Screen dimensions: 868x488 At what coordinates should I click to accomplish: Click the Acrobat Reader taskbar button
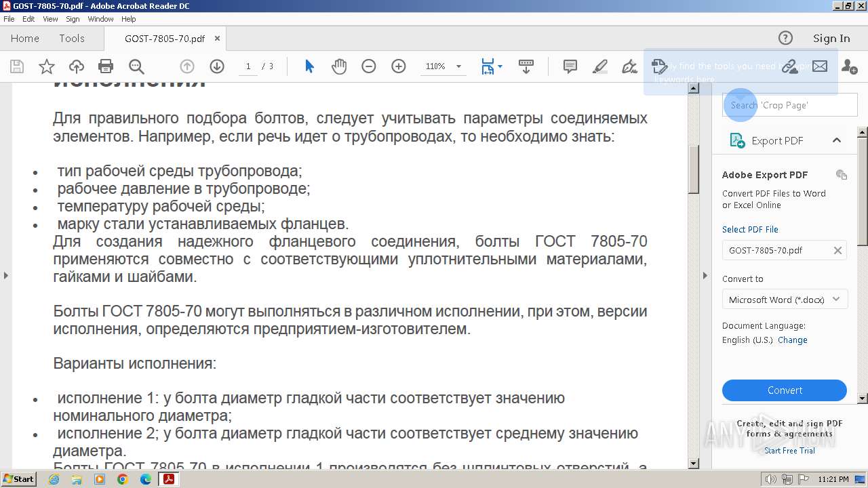point(168,479)
